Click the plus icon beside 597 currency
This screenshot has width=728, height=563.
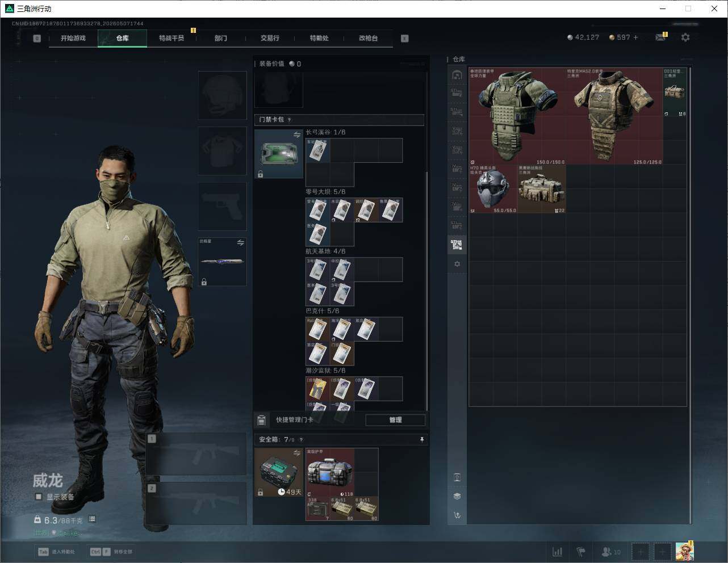(x=635, y=37)
